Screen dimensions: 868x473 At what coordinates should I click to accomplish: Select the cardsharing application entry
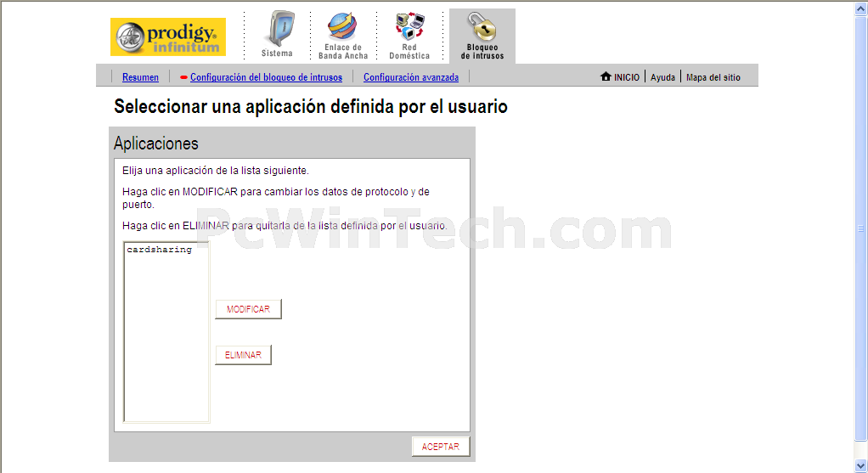click(x=160, y=250)
